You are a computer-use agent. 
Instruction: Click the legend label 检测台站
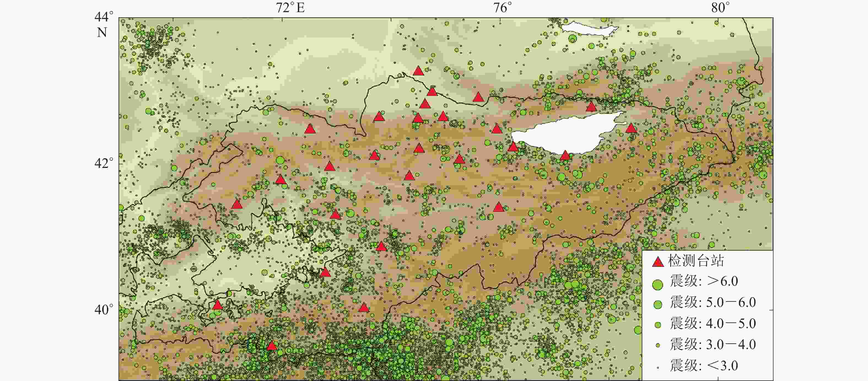coord(696,261)
